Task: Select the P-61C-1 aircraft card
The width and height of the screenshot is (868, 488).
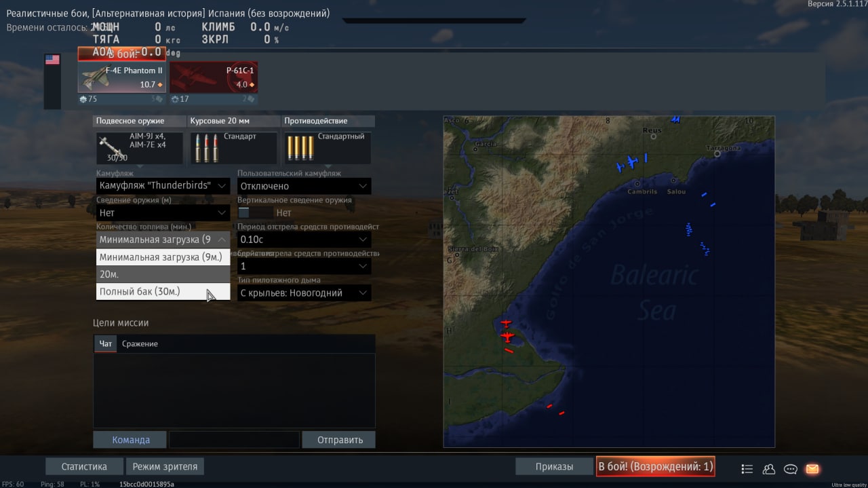Action: click(x=214, y=77)
